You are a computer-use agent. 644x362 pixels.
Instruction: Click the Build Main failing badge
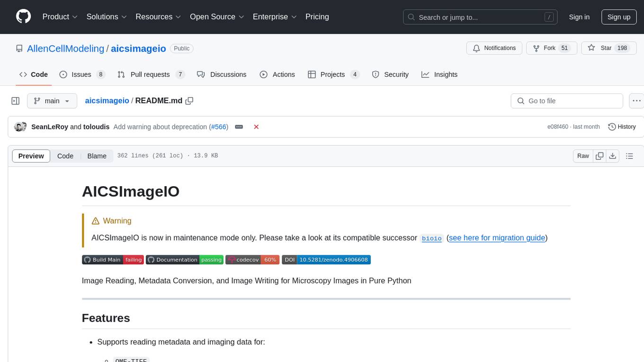(113, 260)
